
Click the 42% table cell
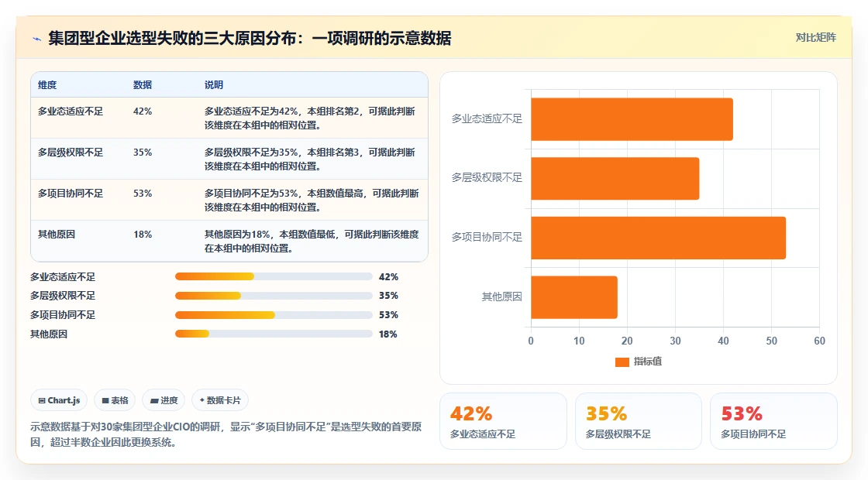coord(143,111)
